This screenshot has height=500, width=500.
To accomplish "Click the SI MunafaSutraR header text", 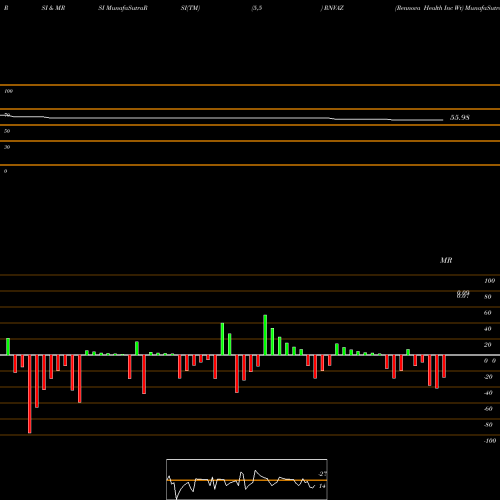I will [123, 8].
